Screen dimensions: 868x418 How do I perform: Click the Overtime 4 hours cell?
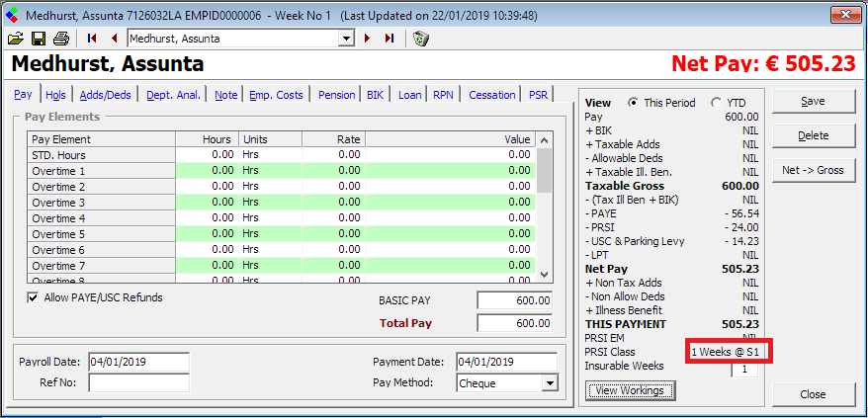[x=207, y=218]
